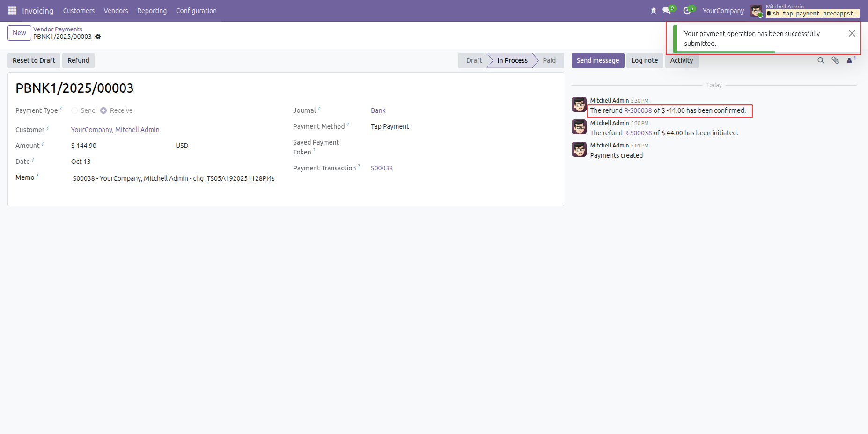The width and height of the screenshot is (868, 434).
Task: Click the Today date separator in chatter
Action: [x=714, y=85]
